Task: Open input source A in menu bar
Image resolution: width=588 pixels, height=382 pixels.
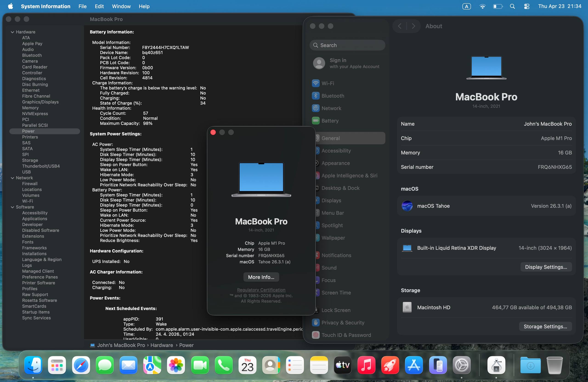Action: click(x=466, y=6)
